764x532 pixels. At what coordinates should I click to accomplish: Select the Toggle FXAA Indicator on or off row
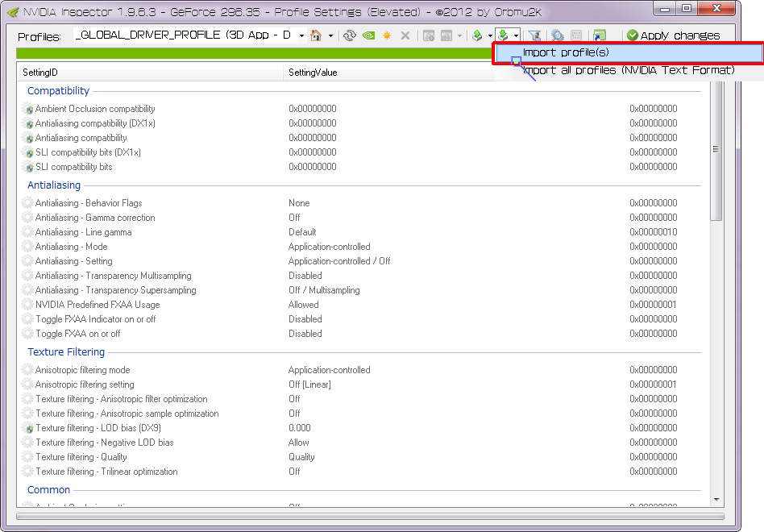[x=96, y=319]
